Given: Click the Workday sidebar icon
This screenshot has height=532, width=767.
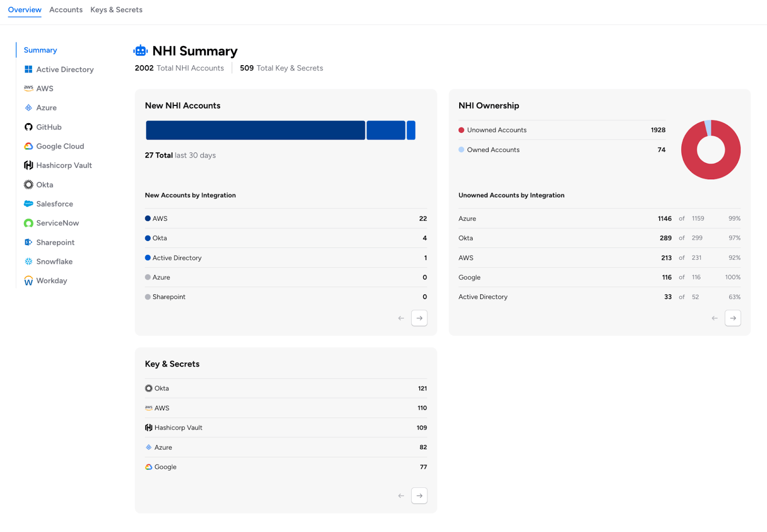Looking at the screenshot, I should click(x=28, y=281).
